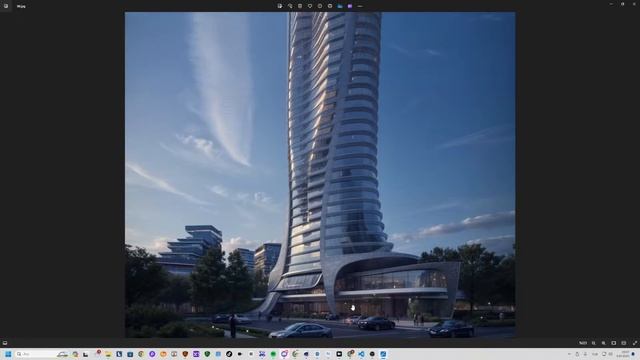Click the zoom percentage at the bottom right
Image resolution: width=640 pixels, height=360 pixels.
point(583,343)
